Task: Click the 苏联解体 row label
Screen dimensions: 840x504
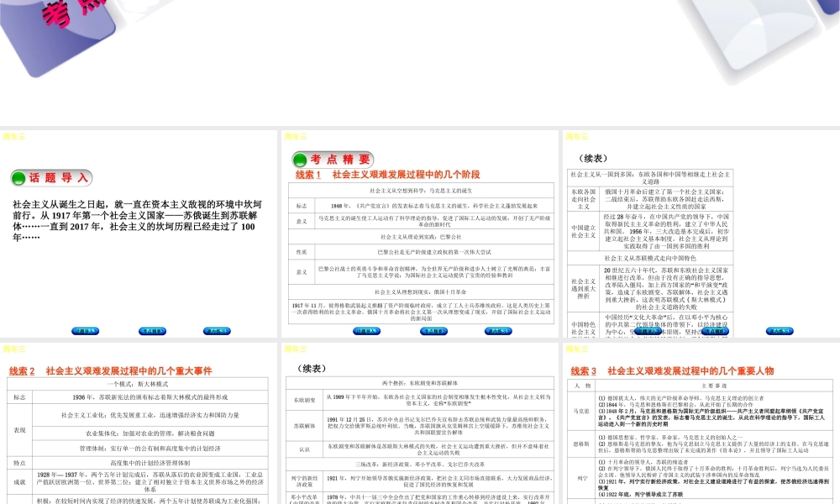Action: 304,427
